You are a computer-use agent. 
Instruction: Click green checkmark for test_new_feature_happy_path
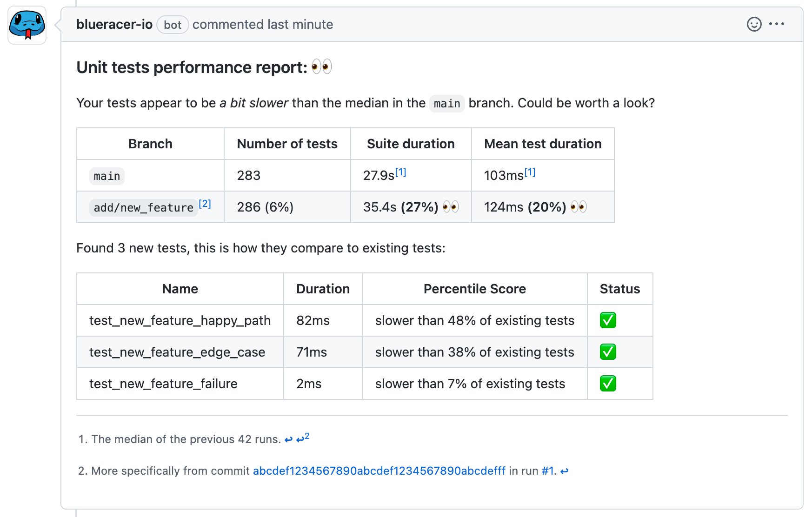[x=608, y=320]
